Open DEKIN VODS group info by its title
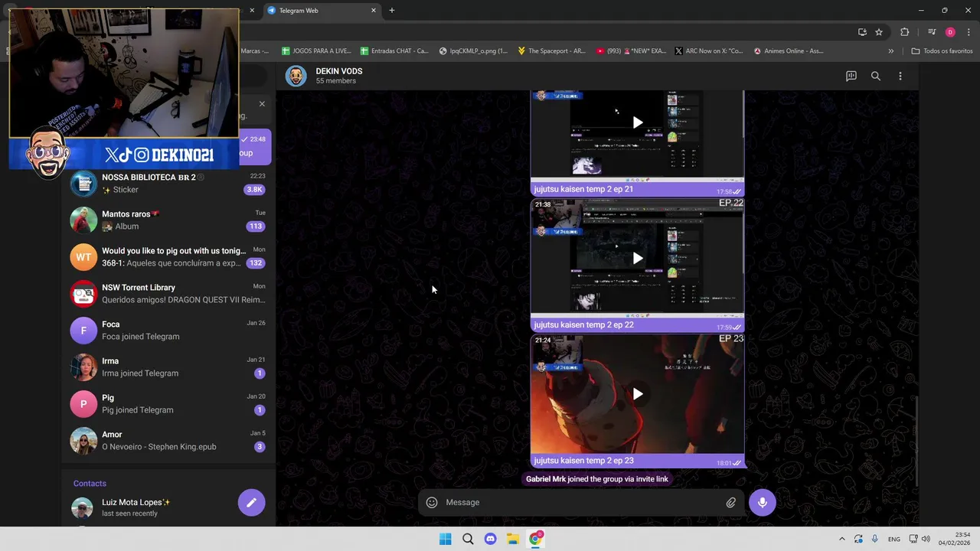Screen dimensions: 980x551 339,71
